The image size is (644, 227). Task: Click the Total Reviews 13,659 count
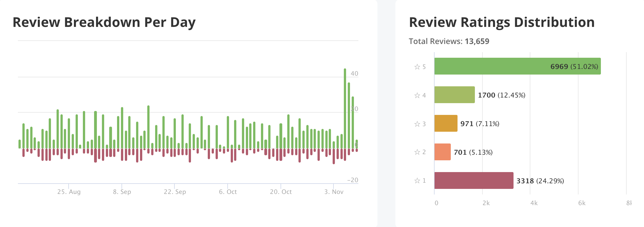[477, 41]
